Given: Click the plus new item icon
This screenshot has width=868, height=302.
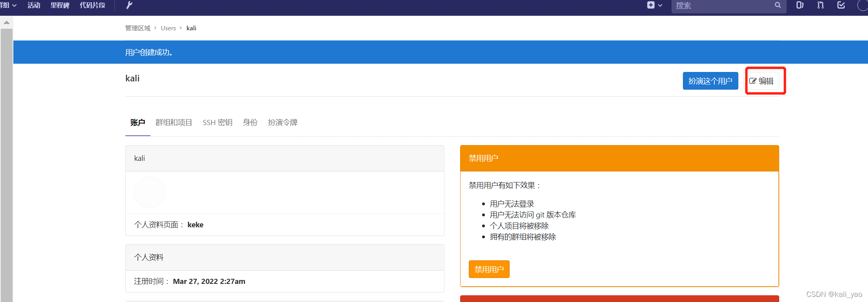Looking at the screenshot, I should click(651, 5).
